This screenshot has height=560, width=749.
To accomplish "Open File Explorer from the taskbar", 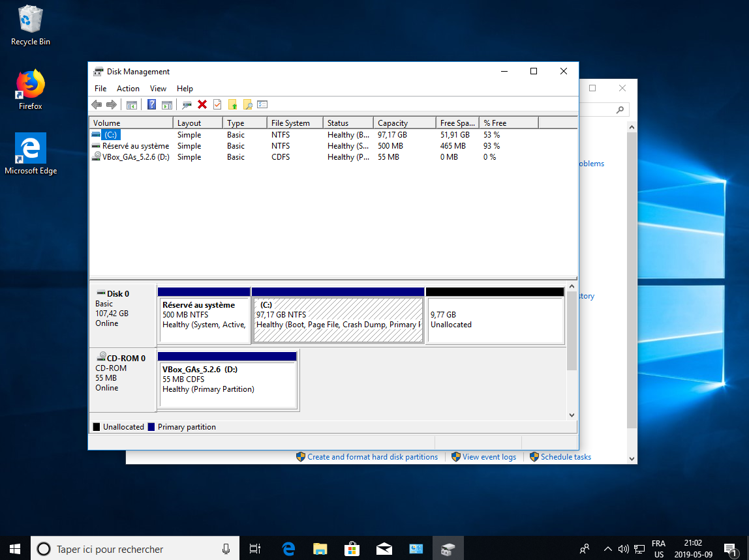I will tap(320, 549).
